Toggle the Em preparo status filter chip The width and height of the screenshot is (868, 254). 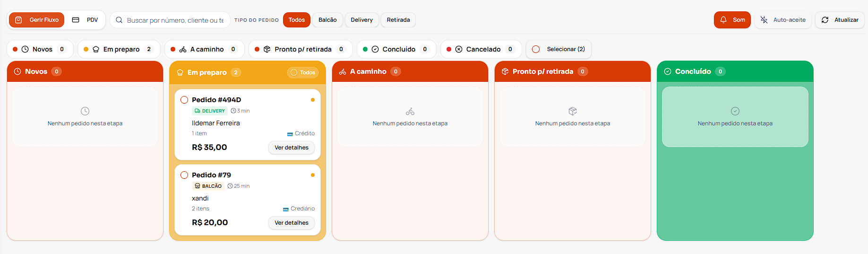pos(119,49)
